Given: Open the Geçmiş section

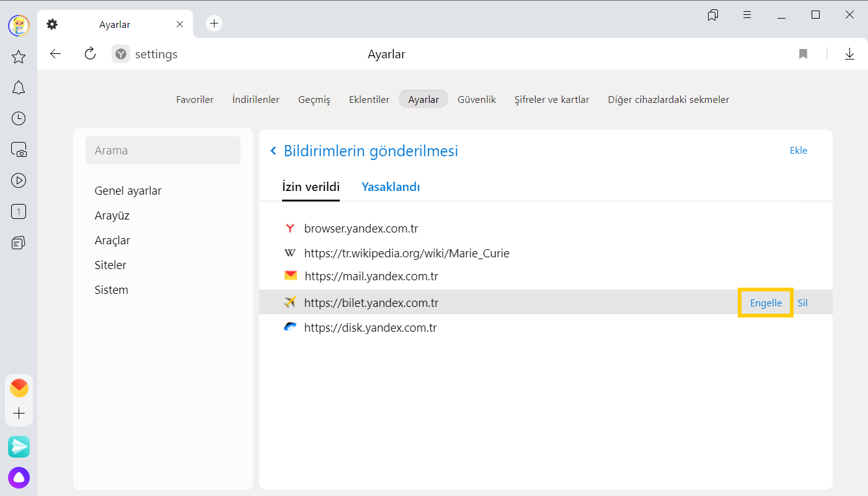Looking at the screenshot, I should tap(314, 99).
